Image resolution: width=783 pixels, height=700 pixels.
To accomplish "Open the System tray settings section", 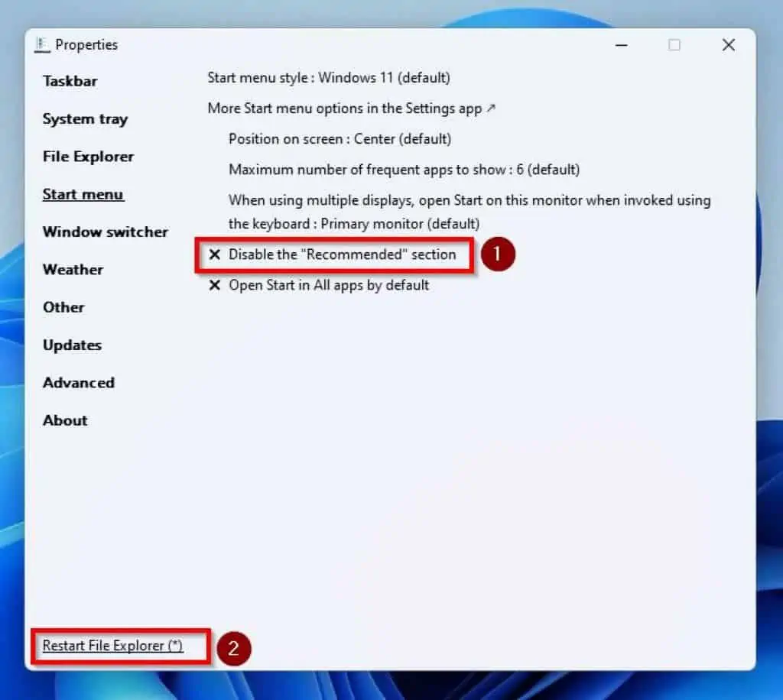I will click(x=85, y=118).
